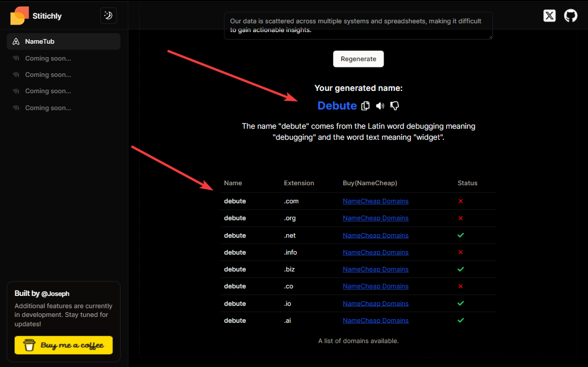Click the .biz extension cell

coord(289,269)
